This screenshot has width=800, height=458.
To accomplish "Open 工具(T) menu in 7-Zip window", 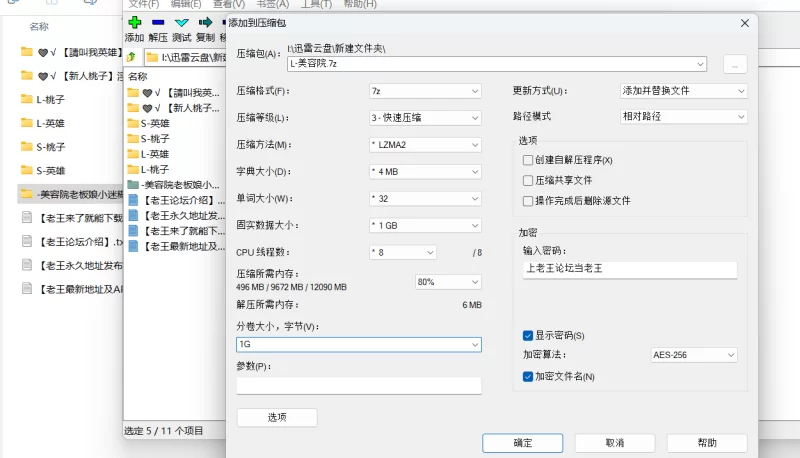I will pos(316,4).
